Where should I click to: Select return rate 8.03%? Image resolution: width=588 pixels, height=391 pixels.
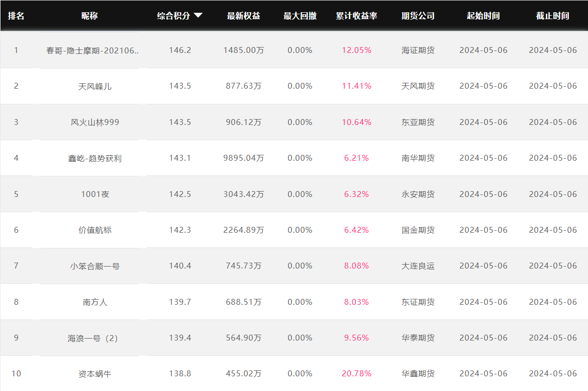tap(356, 302)
